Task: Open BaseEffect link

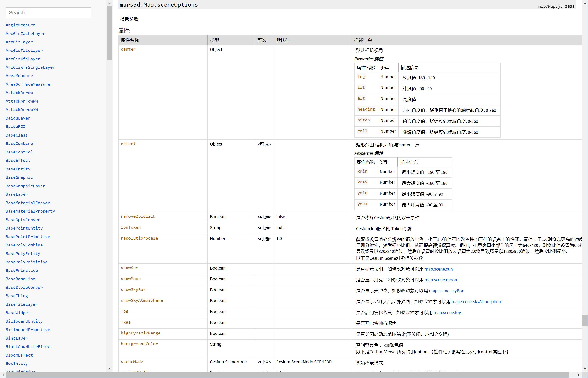Action: click(x=18, y=160)
